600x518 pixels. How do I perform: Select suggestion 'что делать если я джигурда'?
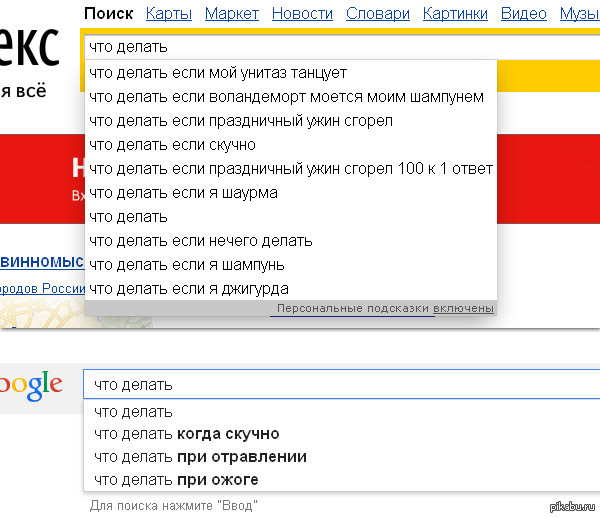(x=189, y=289)
